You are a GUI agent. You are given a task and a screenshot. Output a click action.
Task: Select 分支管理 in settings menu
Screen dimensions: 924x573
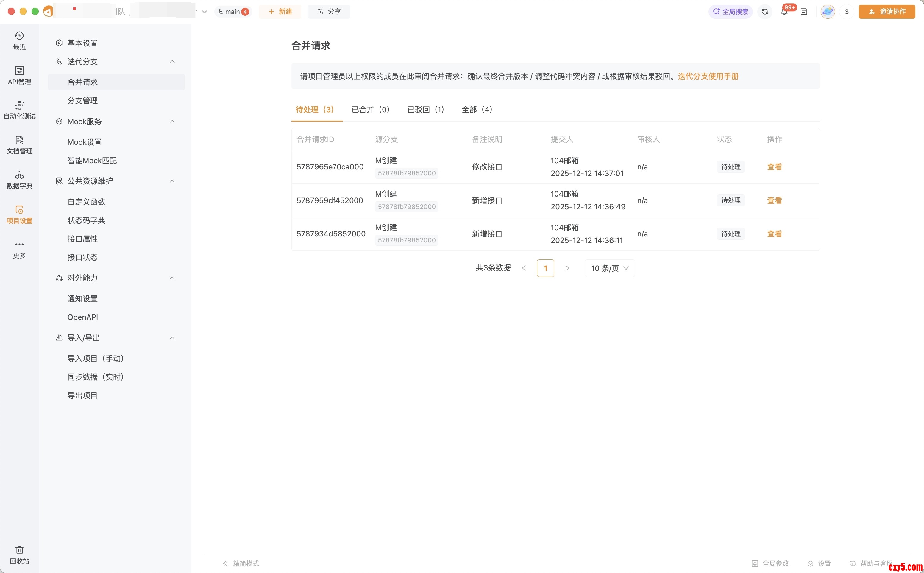click(x=82, y=100)
